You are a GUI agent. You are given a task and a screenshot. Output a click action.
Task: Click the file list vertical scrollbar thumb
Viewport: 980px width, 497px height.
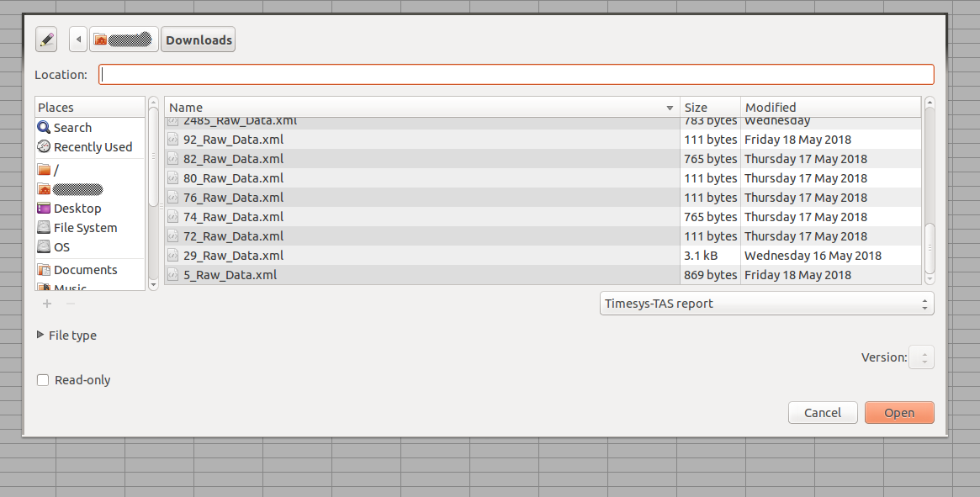pos(930,247)
